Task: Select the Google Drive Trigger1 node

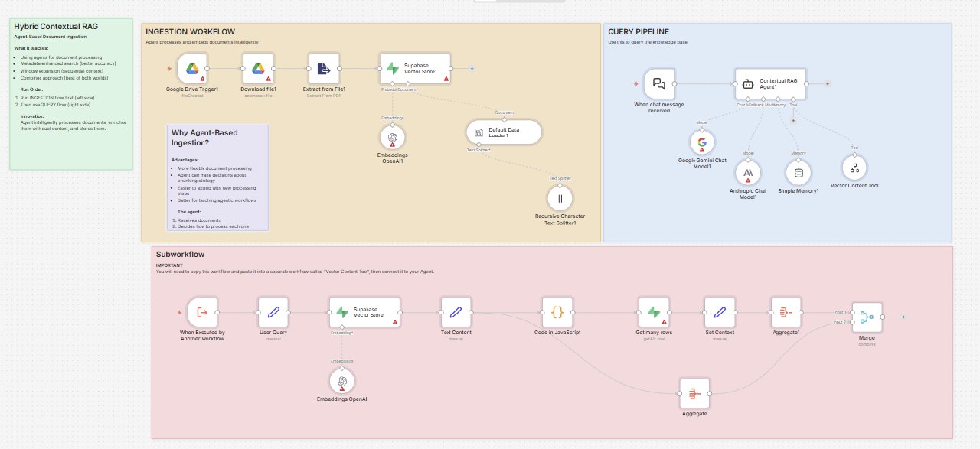Action: pyautogui.click(x=192, y=68)
